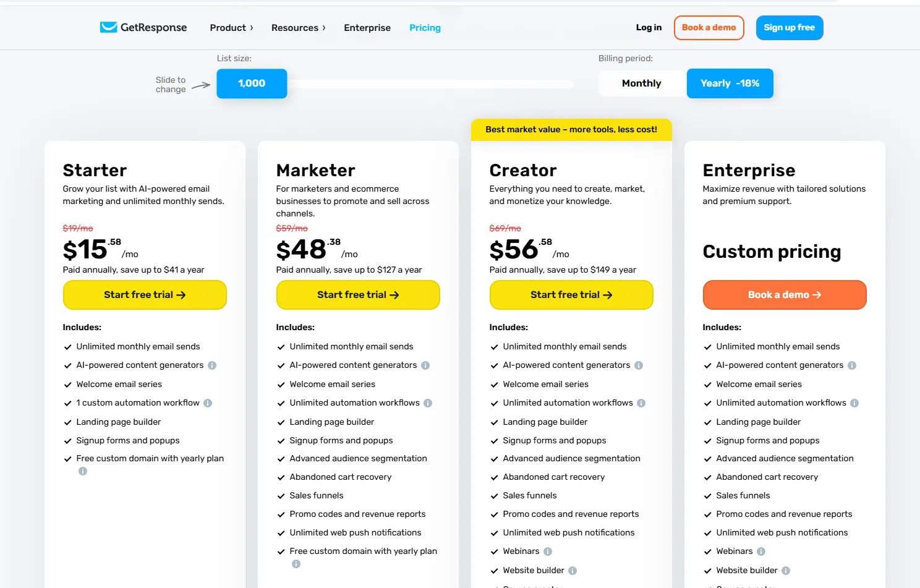Click info icon next to Creator's Webinars feature
Screen dimensions: 920x588
pyautogui.click(x=547, y=551)
